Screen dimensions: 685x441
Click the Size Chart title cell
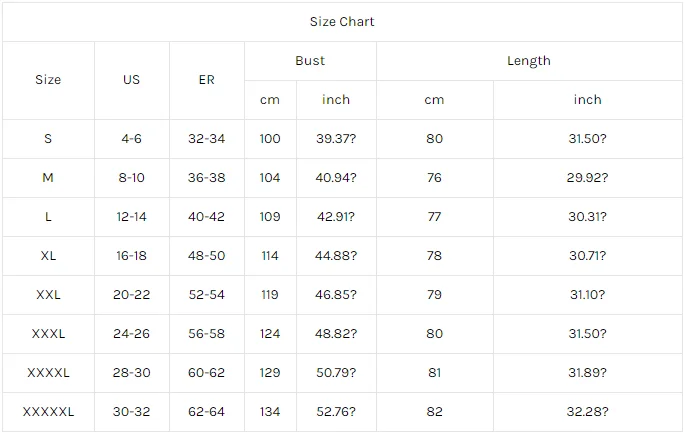342,21
